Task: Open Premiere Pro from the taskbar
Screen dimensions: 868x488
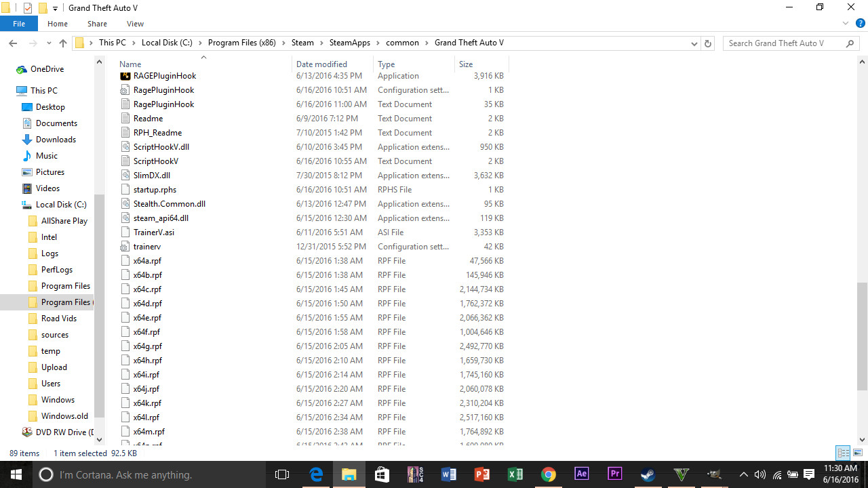Action: [614, 474]
